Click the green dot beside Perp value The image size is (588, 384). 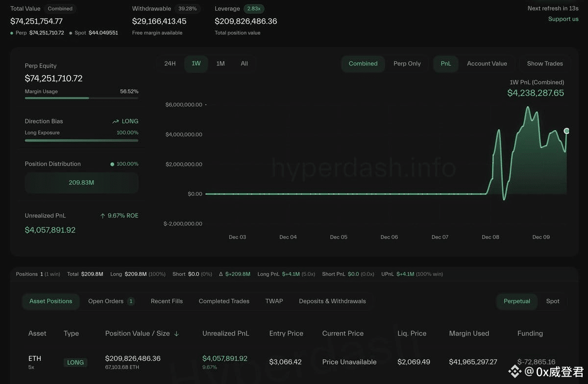pos(12,33)
